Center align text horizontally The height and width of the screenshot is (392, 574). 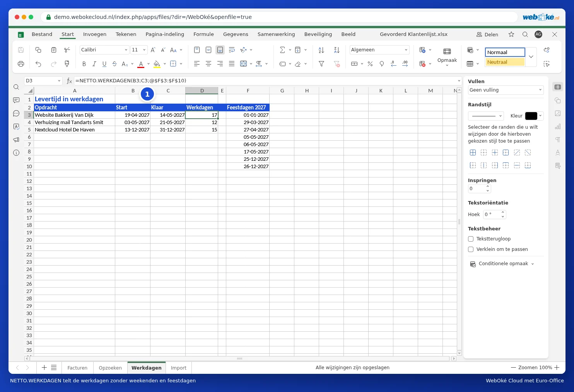[208, 64]
